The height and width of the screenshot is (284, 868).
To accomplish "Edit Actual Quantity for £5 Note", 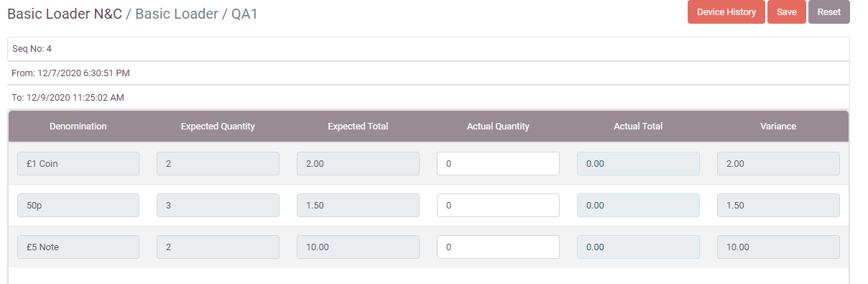I will [x=498, y=247].
